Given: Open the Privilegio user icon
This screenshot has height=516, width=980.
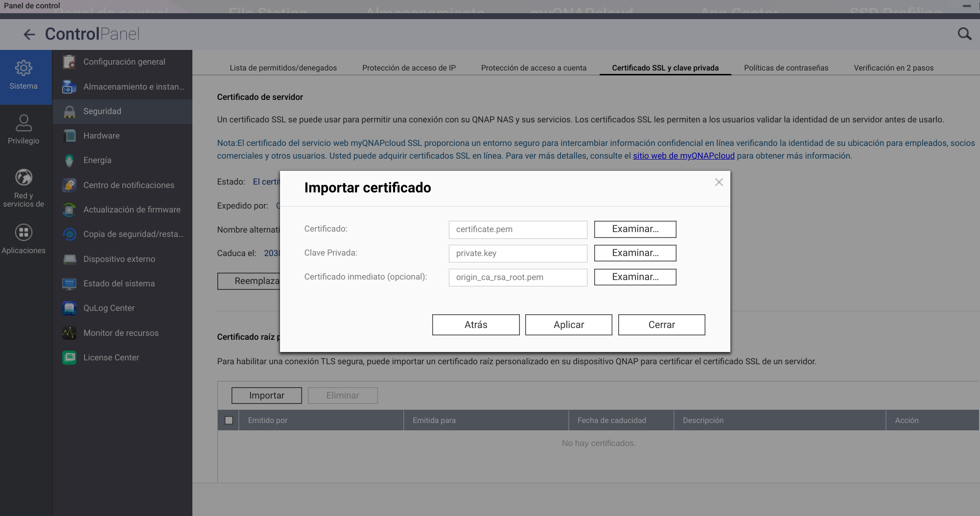Looking at the screenshot, I should [23, 123].
